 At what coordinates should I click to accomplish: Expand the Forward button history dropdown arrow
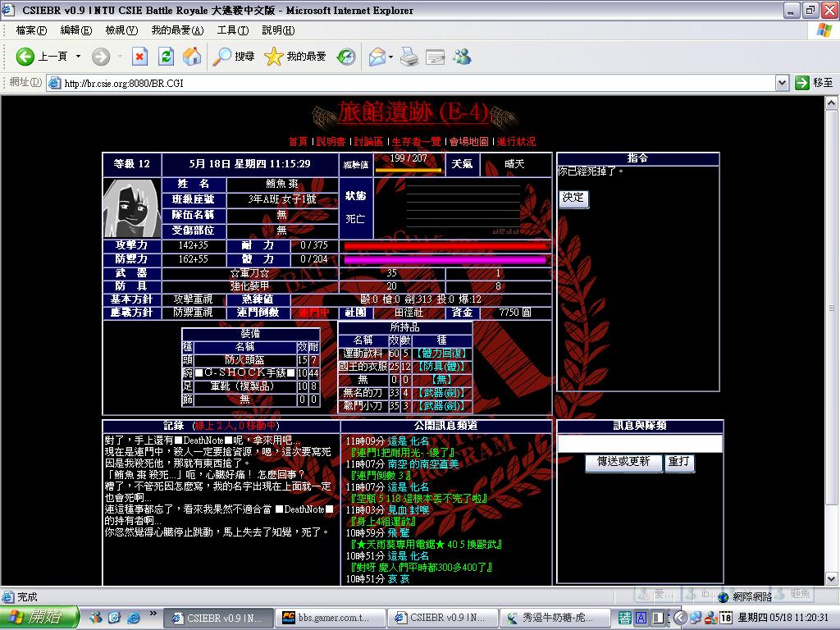click(x=119, y=57)
